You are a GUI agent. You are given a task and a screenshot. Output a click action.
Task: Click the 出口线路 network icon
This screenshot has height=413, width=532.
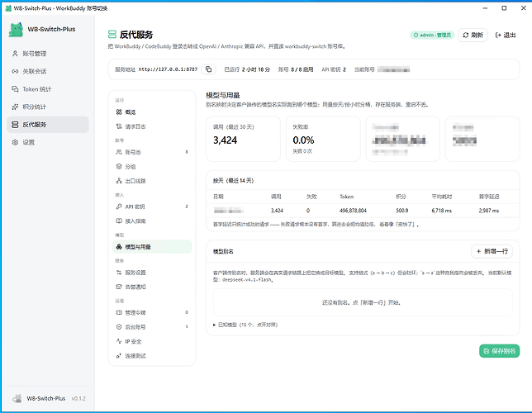point(119,181)
